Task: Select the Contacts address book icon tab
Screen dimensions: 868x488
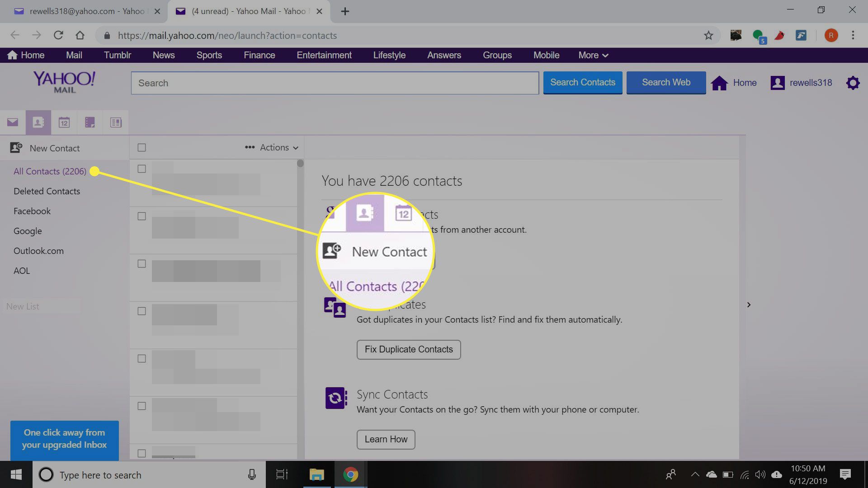Action: 38,122
